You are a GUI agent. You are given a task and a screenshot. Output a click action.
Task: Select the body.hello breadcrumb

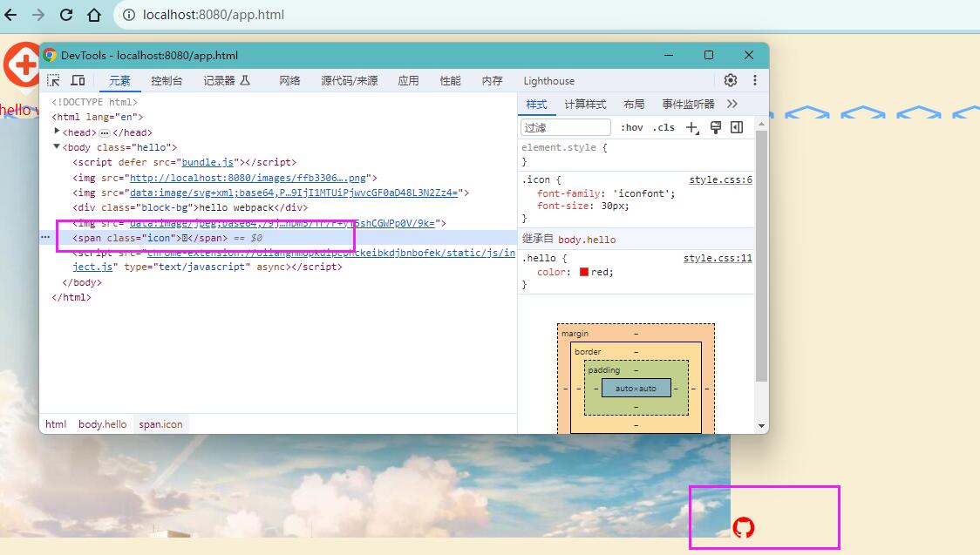[x=103, y=424]
